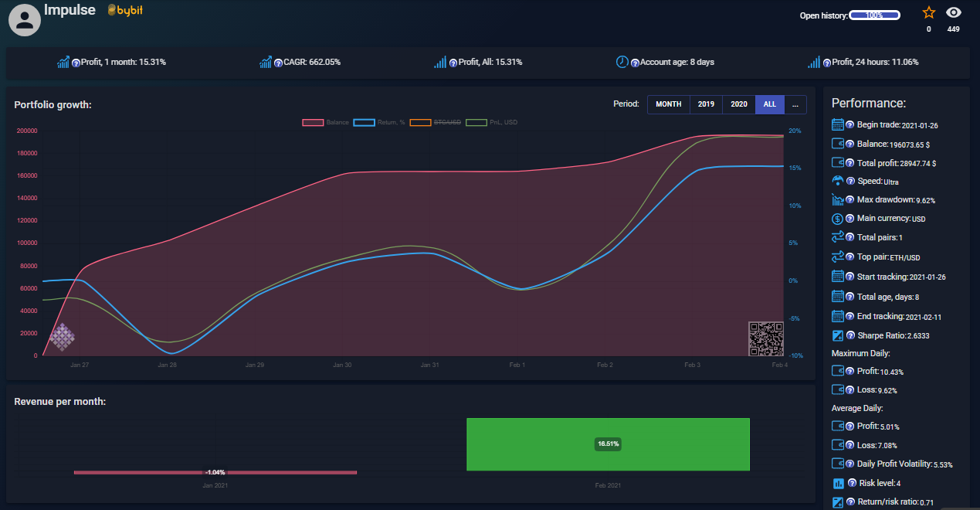Click the help icon beside CAGR
Image resolution: width=980 pixels, height=510 pixels.
click(280, 63)
